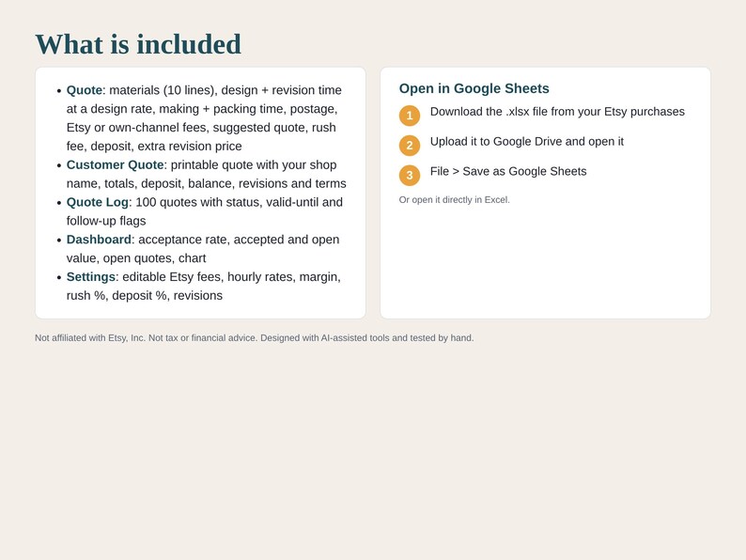746x560 pixels.
Task: Click the orange step 1 circle
Action: [410, 116]
